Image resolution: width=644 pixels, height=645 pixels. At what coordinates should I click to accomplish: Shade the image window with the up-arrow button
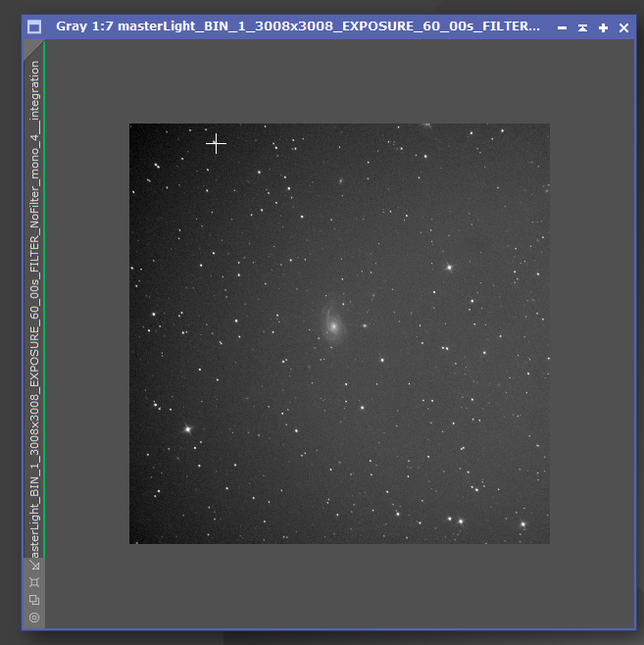click(582, 27)
